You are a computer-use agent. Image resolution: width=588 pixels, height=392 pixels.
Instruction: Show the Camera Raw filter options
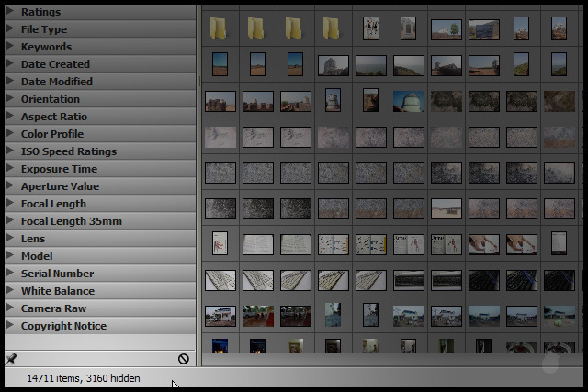(53, 308)
